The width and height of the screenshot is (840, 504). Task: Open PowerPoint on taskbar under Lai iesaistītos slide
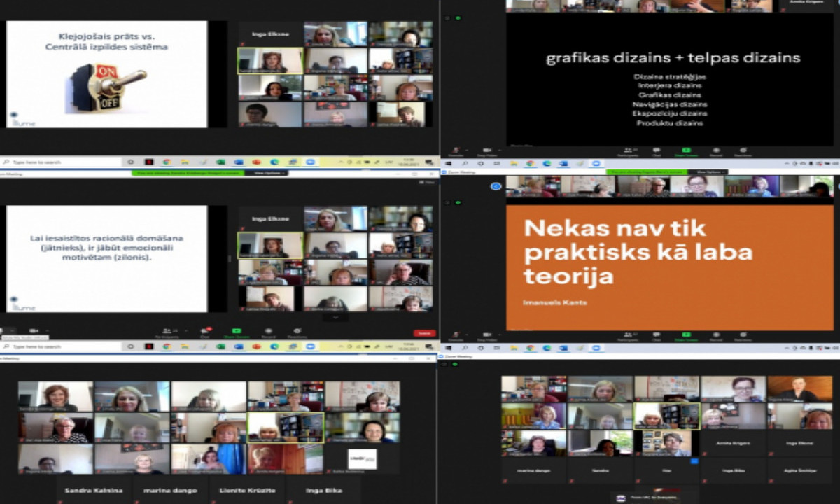tap(256, 346)
